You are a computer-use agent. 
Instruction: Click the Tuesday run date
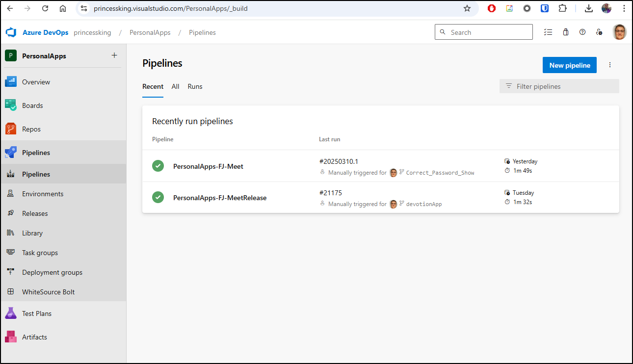(524, 193)
